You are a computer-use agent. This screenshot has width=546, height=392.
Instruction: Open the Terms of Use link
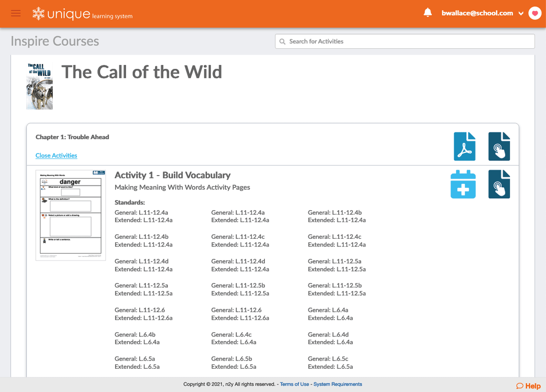294,384
